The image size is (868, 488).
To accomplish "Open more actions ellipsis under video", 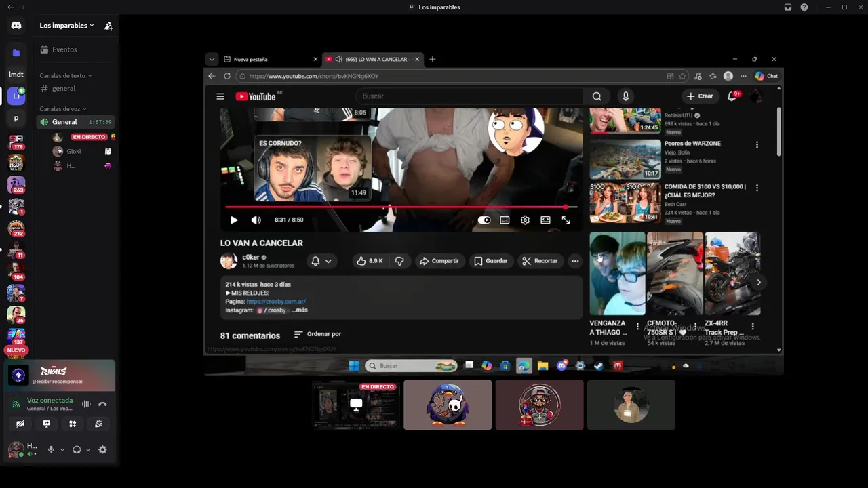I will click(575, 261).
